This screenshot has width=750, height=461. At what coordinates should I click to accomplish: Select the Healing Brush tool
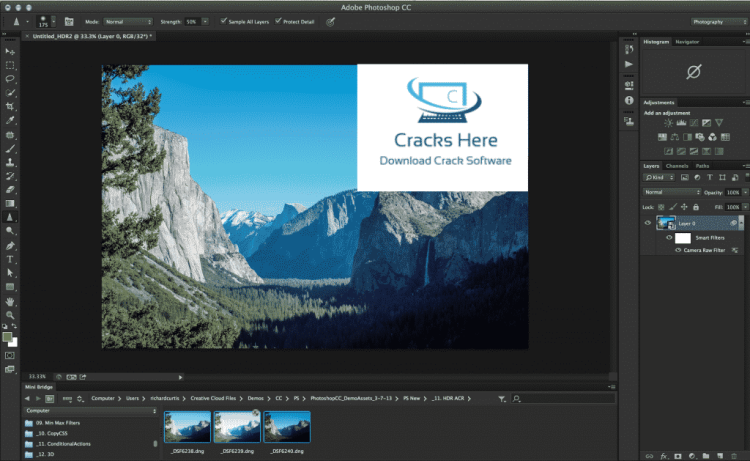pos(10,135)
